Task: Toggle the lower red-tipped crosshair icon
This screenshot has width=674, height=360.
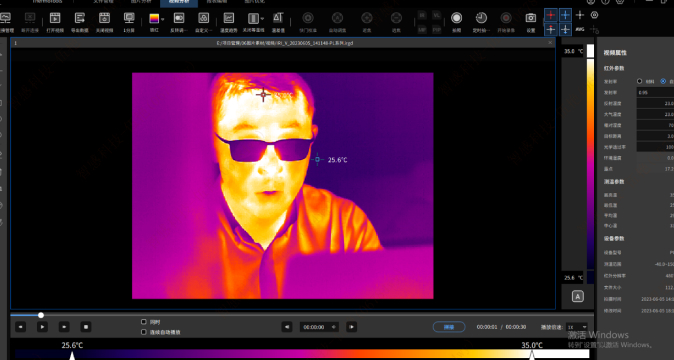Action: (551, 30)
